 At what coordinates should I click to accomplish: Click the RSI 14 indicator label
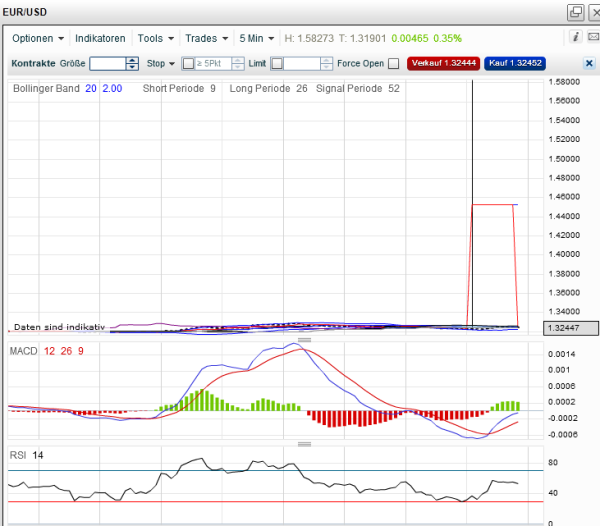[x=26, y=455]
